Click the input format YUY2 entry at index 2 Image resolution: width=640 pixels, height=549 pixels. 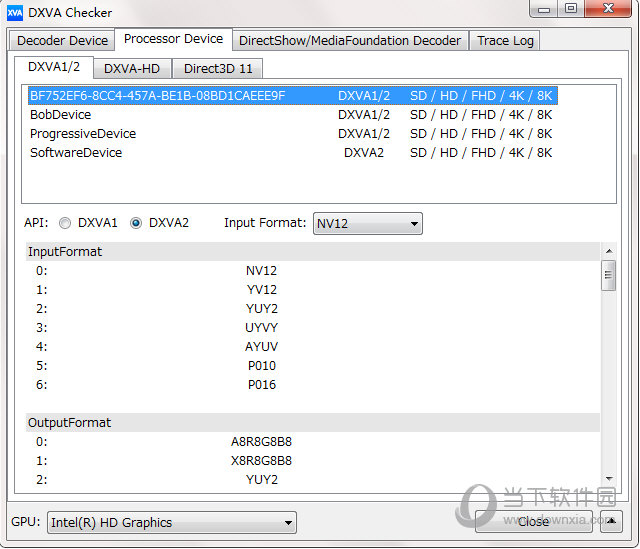[262, 309]
